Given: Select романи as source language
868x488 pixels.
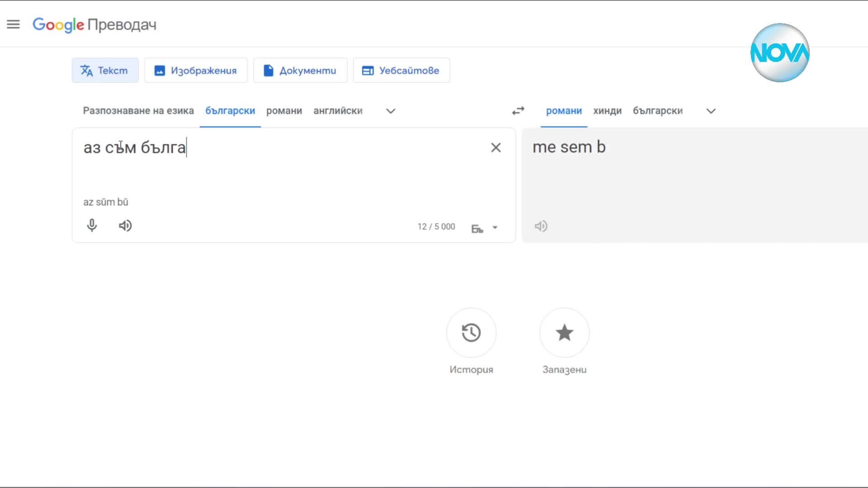Looking at the screenshot, I should [284, 111].
